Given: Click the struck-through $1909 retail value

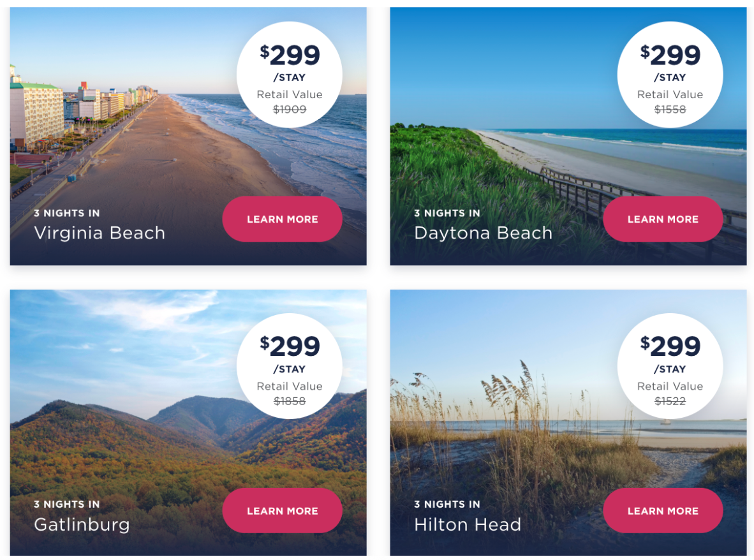Looking at the screenshot, I should [x=290, y=110].
